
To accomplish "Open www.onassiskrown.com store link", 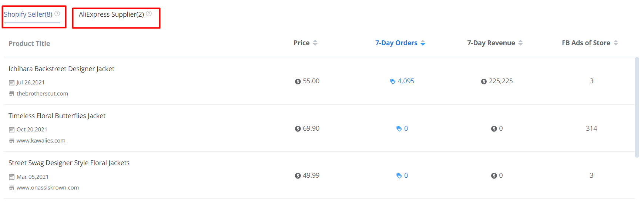I will (x=48, y=188).
